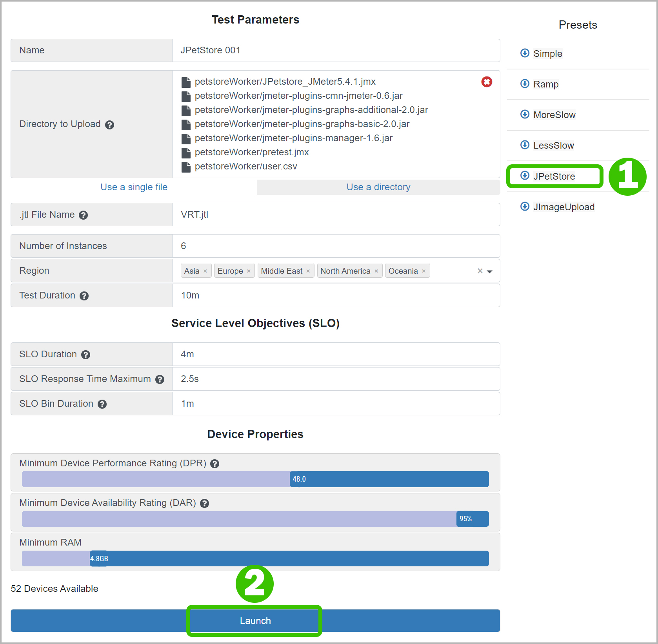Image resolution: width=658 pixels, height=644 pixels.
Task: Remove the North America region tag
Action: [x=376, y=271]
